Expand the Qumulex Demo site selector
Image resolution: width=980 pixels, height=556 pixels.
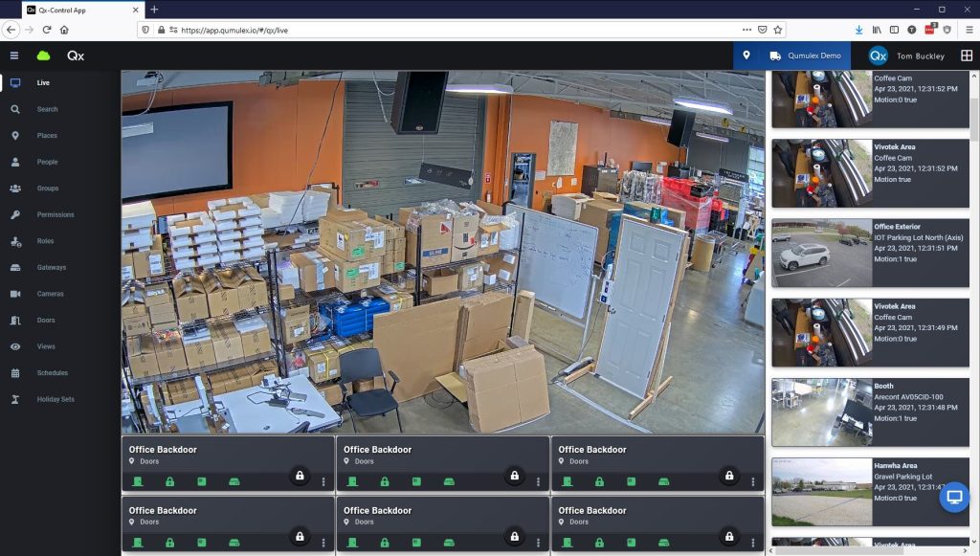pos(804,56)
